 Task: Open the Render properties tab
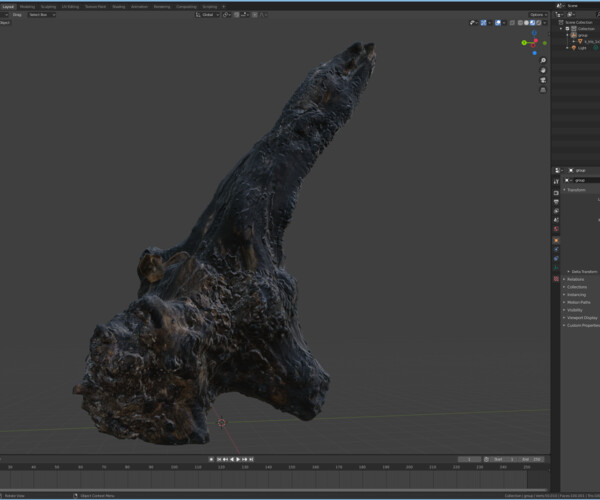(556, 193)
